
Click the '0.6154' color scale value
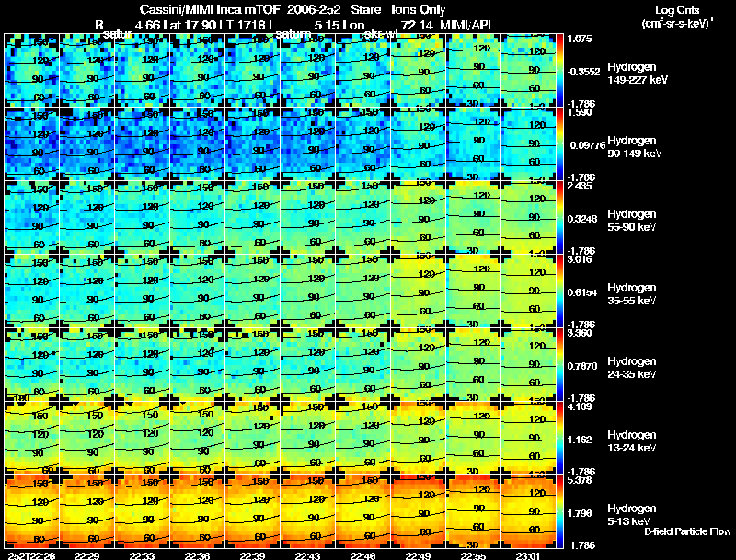(x=582, y=292)
